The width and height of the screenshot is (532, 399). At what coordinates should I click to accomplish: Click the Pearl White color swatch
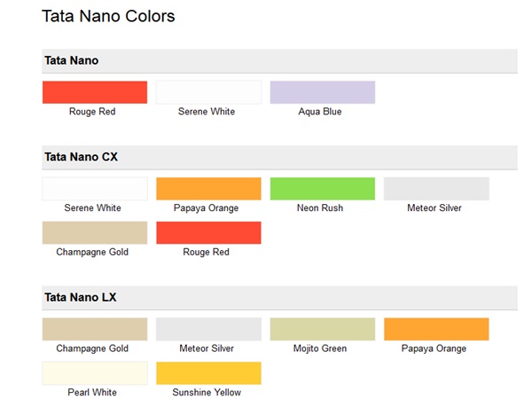coord(95,373)
